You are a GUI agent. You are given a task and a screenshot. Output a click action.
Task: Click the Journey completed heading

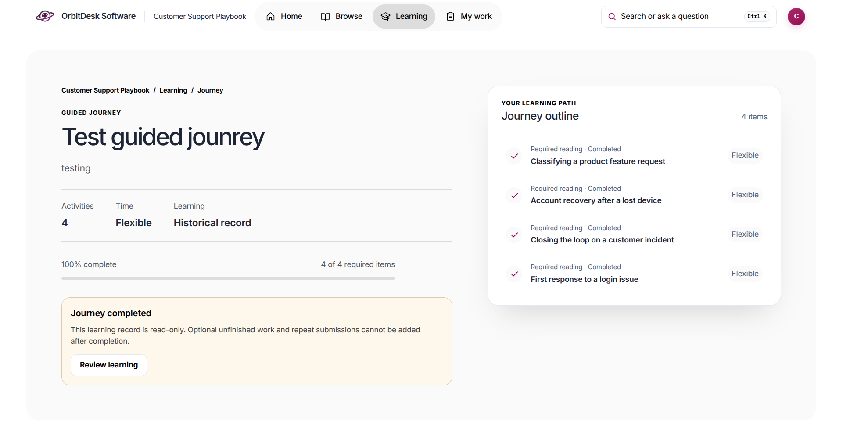coord(111,313)
